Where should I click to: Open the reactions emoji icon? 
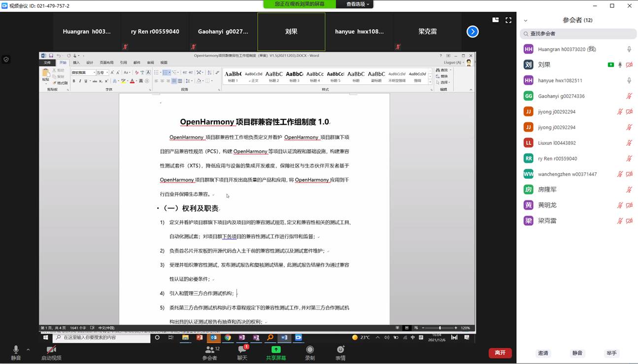click(x=340, y=349)
